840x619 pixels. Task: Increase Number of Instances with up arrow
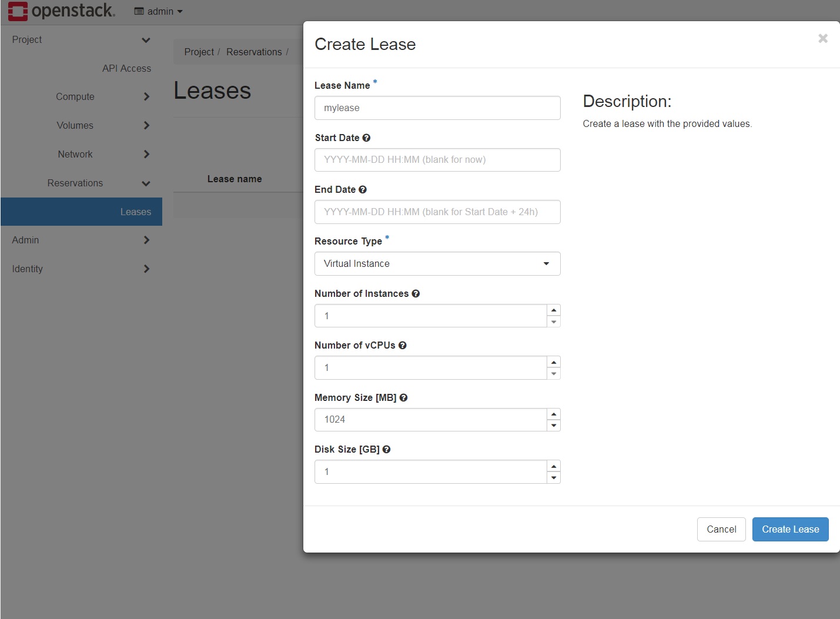point(554,310)
